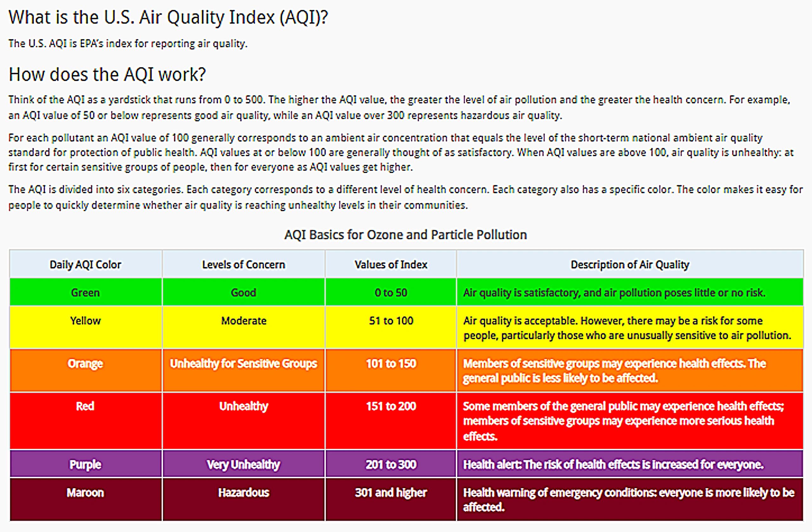Image resolution: width=812 pixels, height=532 pixels.
Task: Click the '151 to 200' value cell
Action: point(391,406)
